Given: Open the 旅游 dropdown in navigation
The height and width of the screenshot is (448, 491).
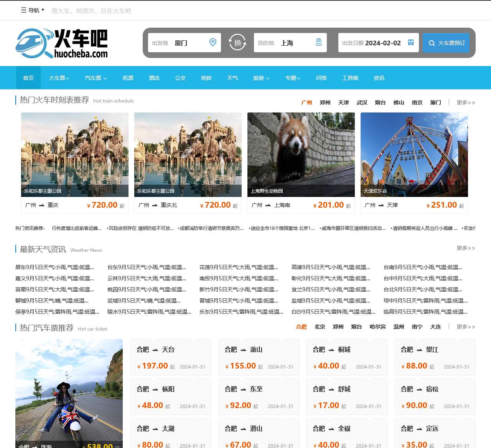Looking at the screenshot, I should point(261,78).
